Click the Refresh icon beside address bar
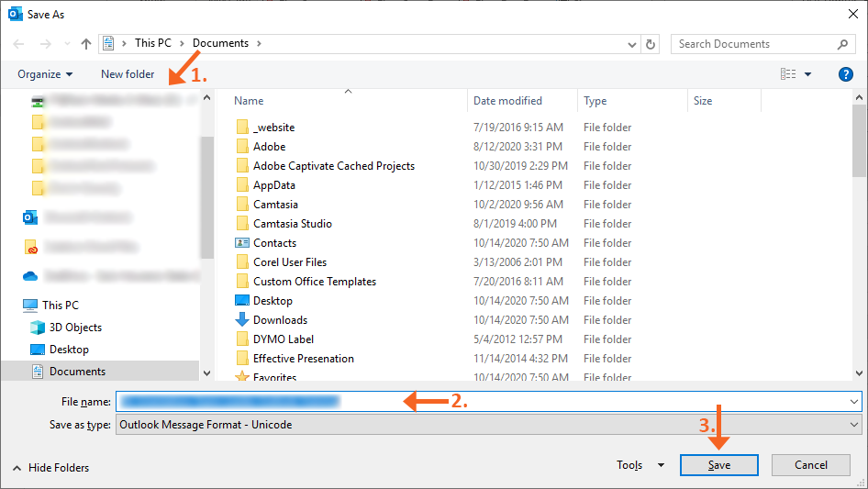The width and height of the screenshot is (868, 489). (x=651, y=43)
